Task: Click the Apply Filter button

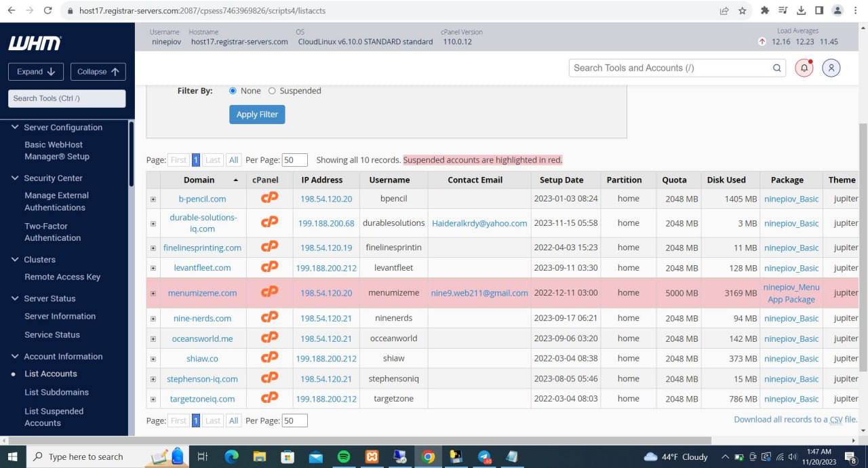Action: click(257, 114)
